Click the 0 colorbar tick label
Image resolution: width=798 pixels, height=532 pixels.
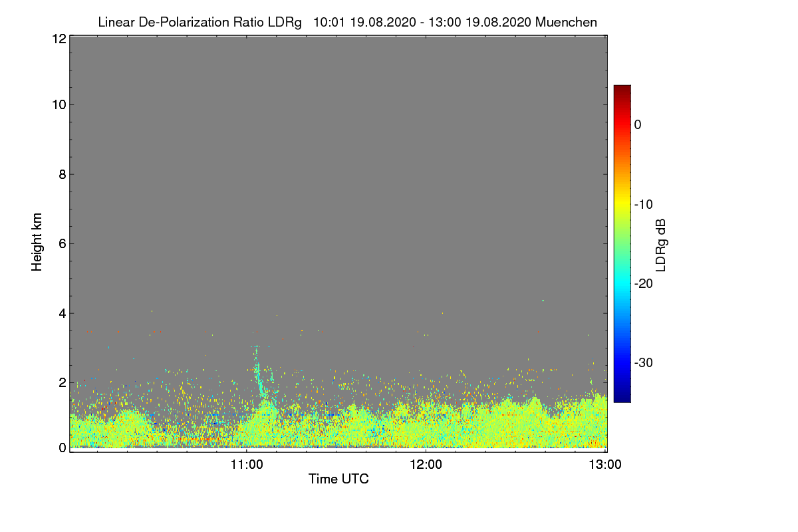pos(638,124)
